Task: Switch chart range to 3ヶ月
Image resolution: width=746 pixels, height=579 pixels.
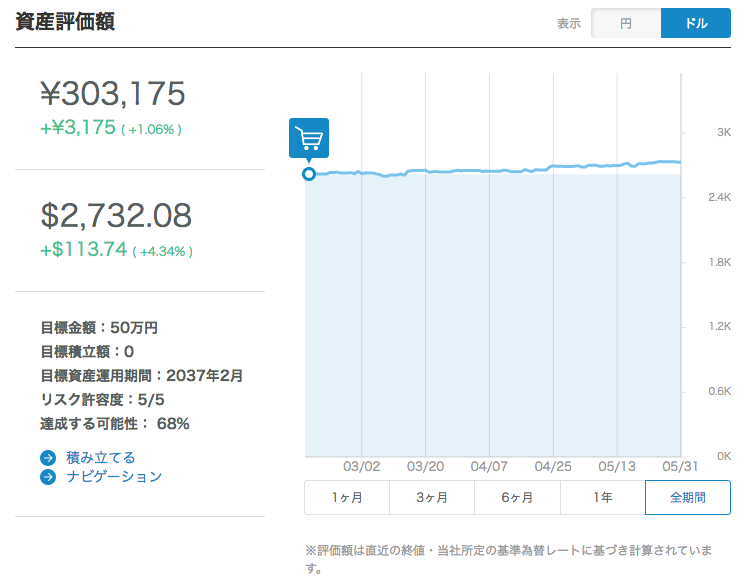Action: point(432,497)
